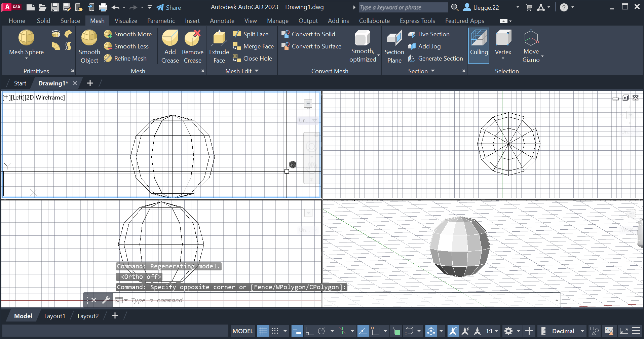This screenshot has height=339, width=644.
Task: Toggle polar tracking in status bar
Action: coord(322,331)
